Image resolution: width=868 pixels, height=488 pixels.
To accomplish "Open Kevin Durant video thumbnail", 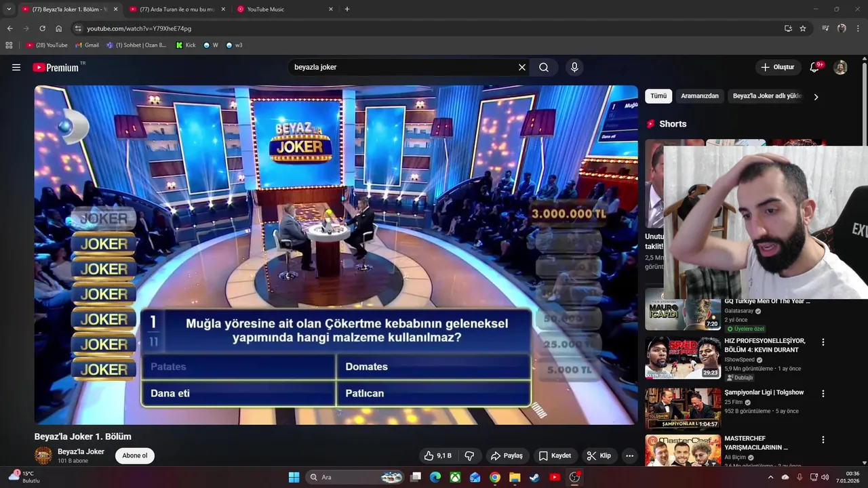I will pos(683,358).
